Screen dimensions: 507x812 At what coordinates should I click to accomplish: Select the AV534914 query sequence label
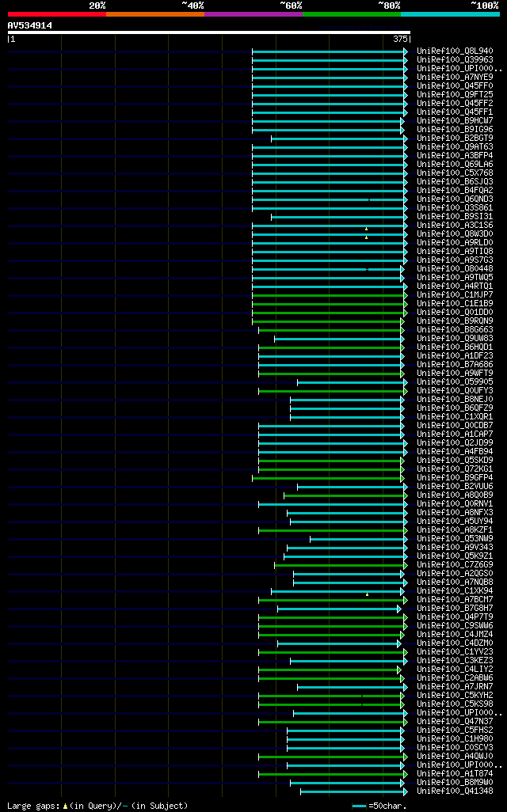tap(29, 25)
